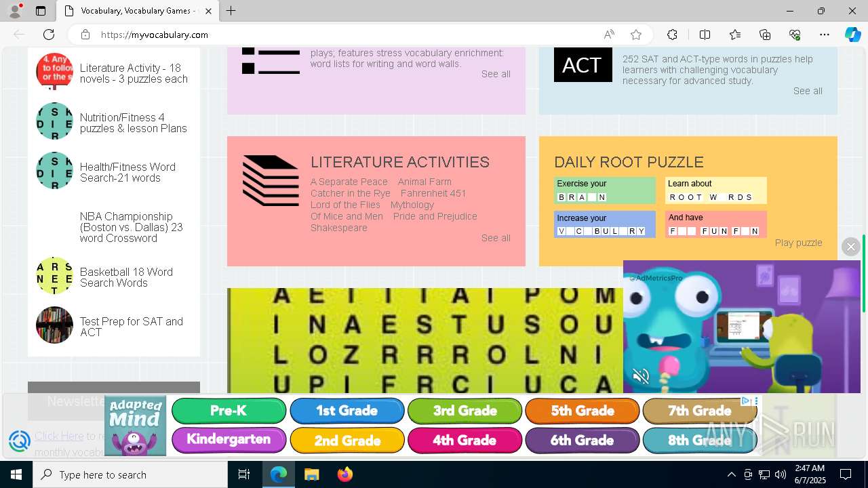Click the browser back arrow
868x488 pixels.
[19, 35]
